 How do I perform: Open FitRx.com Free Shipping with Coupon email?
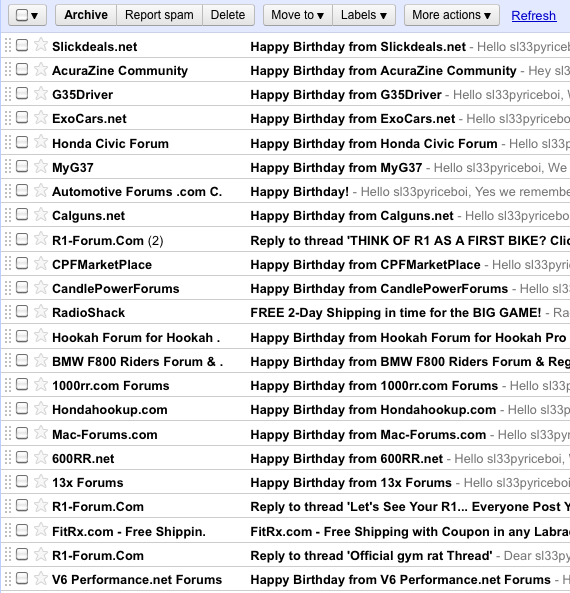(x=410, y=532)
